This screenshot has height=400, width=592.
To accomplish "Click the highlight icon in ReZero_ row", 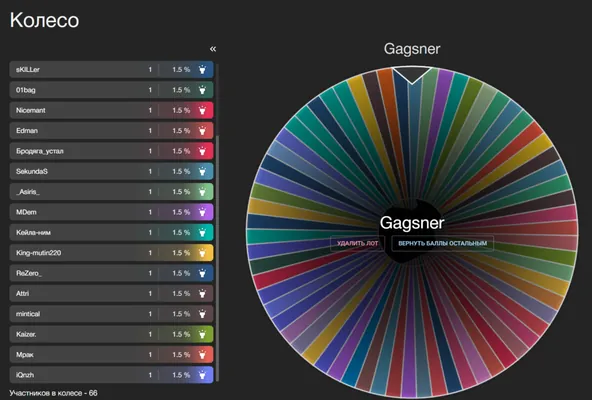I will point(202,273).
